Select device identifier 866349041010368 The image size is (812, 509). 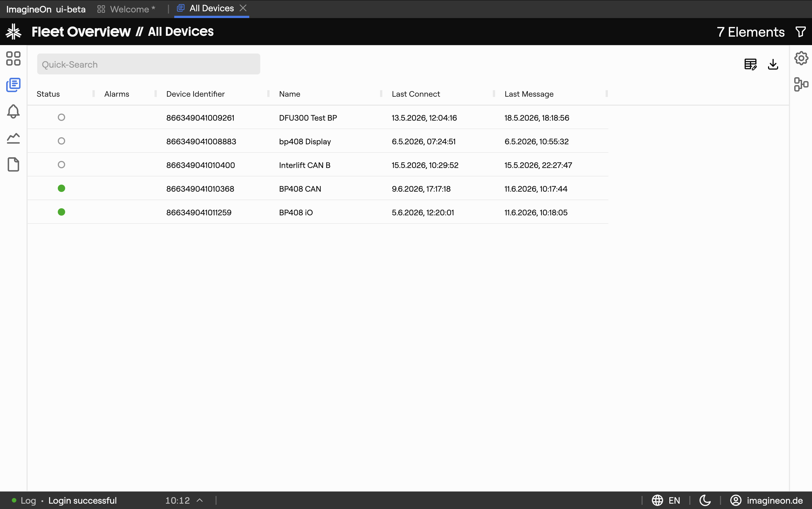[200, 189]
